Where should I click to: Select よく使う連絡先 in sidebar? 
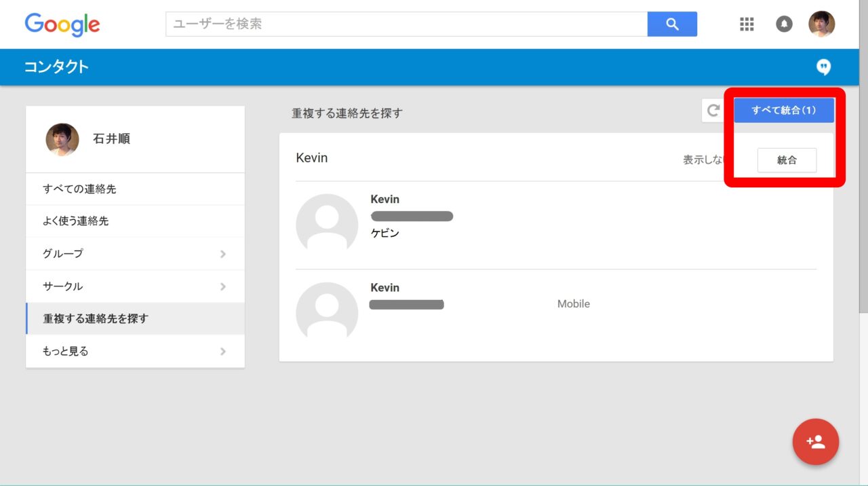click(x=76, y=221)
